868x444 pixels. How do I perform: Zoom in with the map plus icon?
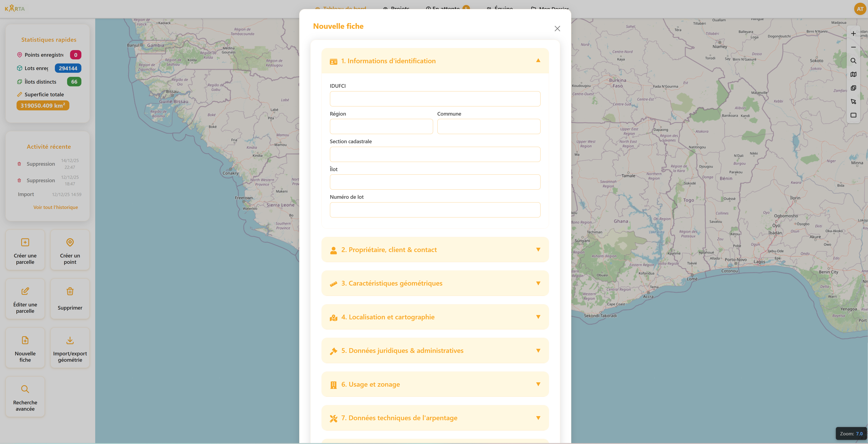pos(853,33)
